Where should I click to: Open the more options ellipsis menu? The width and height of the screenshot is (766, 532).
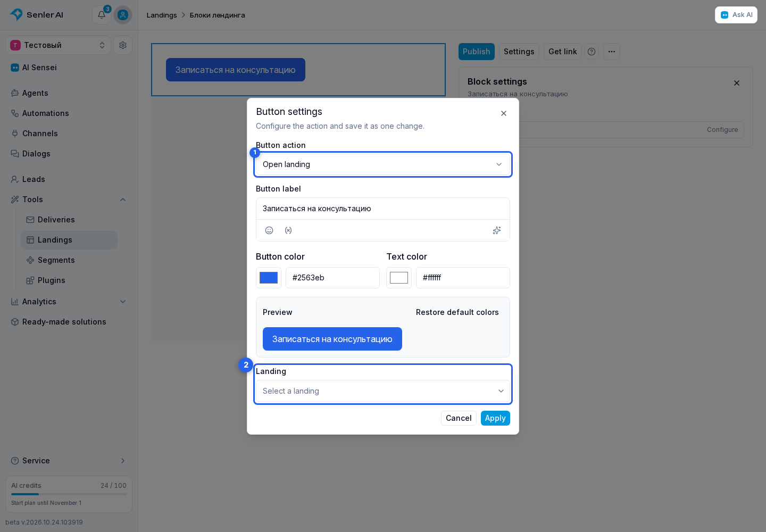pos(612,52)
